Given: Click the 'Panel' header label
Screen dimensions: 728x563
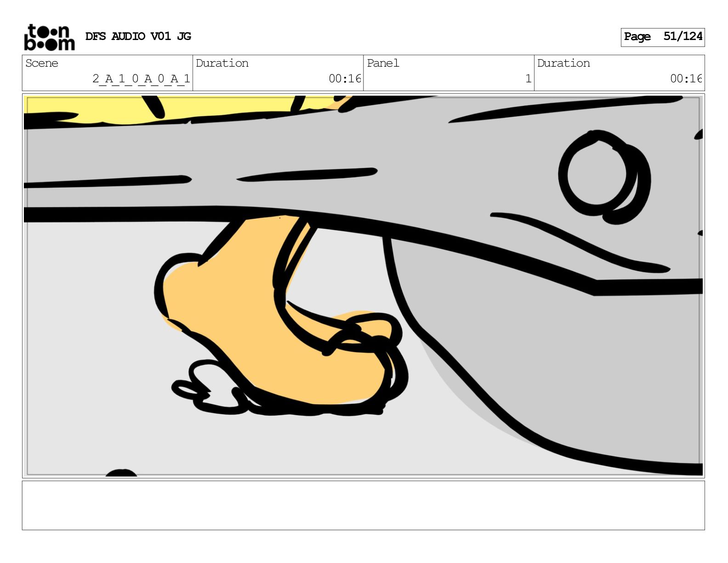Looking at the screenshot, I should pyautogui.click(x=383, y=63).
